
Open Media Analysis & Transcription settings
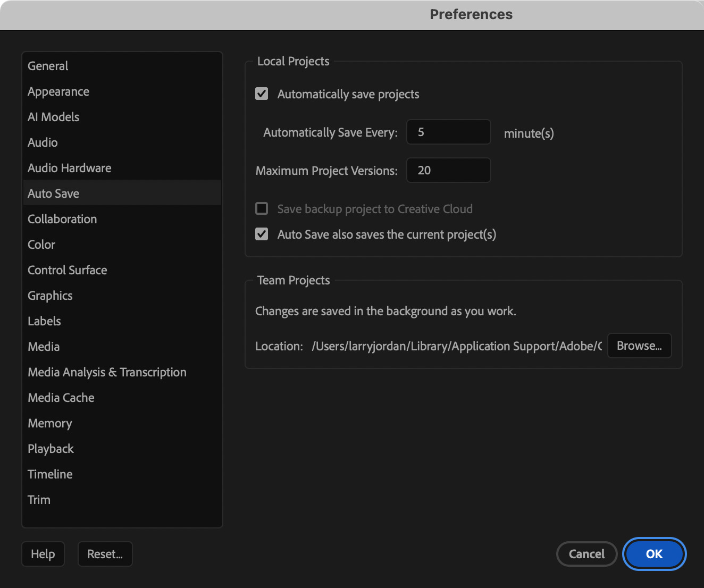coord(107,372)
